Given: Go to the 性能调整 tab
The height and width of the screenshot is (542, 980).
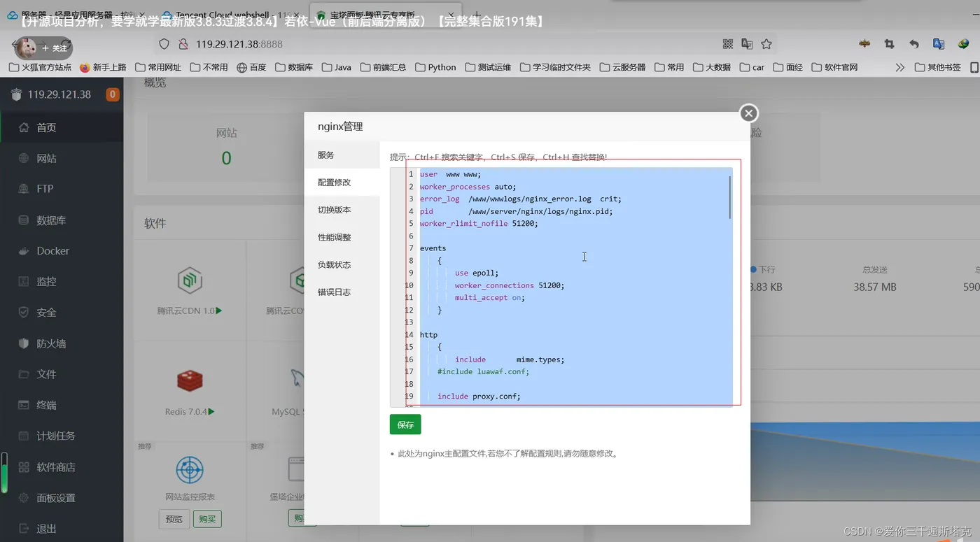Looking at the screenshot, I should [x=342, y=237].
